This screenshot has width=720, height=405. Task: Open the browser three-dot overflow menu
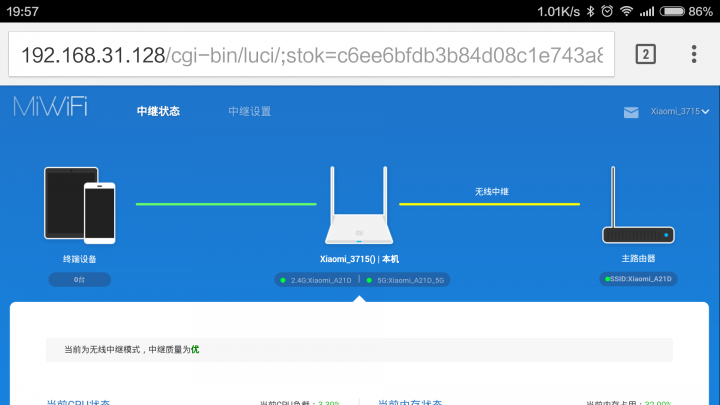click(x=694, y=54)
